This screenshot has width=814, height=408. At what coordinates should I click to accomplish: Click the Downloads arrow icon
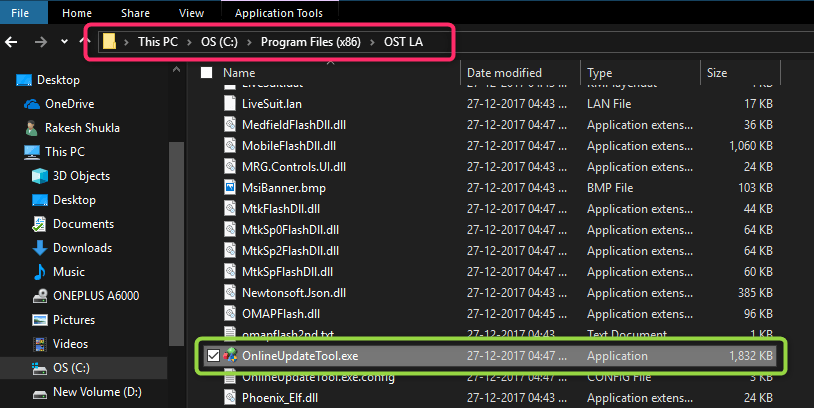(40, 248)
